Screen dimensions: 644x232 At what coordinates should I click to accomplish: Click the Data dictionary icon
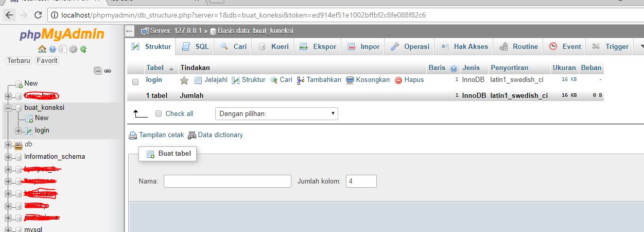(193, 135)
